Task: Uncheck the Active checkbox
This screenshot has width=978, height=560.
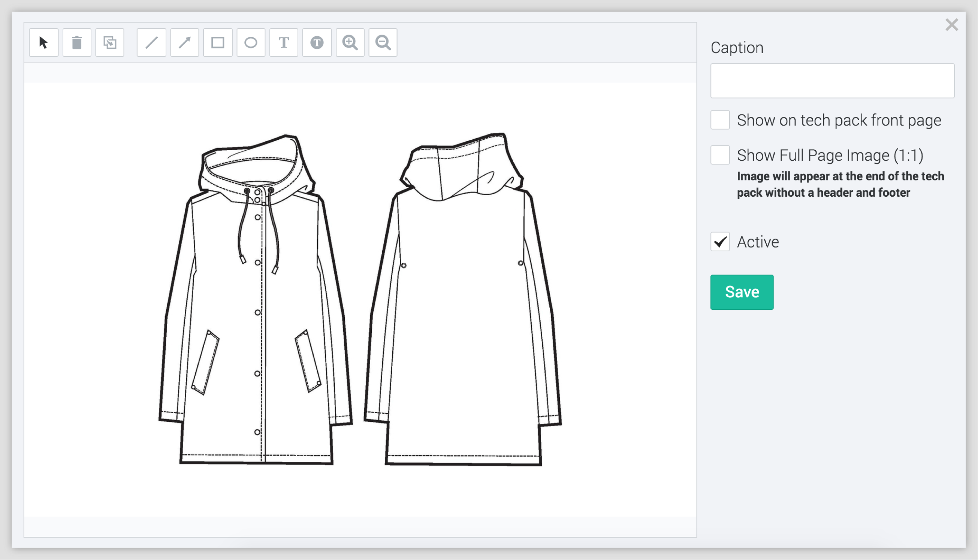Action: click(720, 242)
